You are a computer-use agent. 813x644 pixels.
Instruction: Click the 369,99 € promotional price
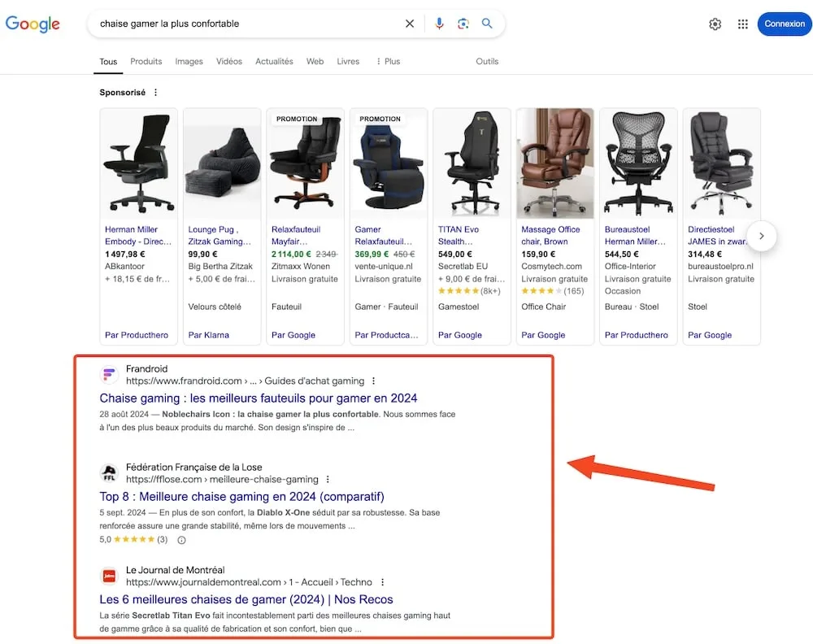tap(372, 254)
